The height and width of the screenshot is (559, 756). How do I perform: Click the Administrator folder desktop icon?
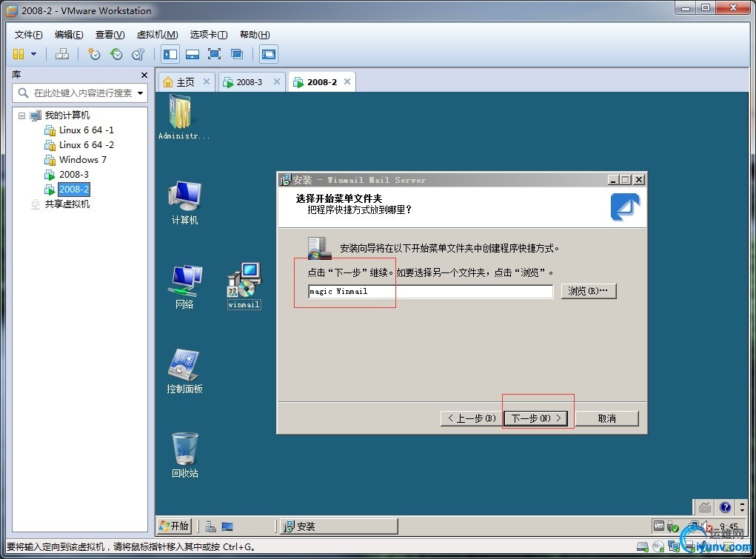183,117
